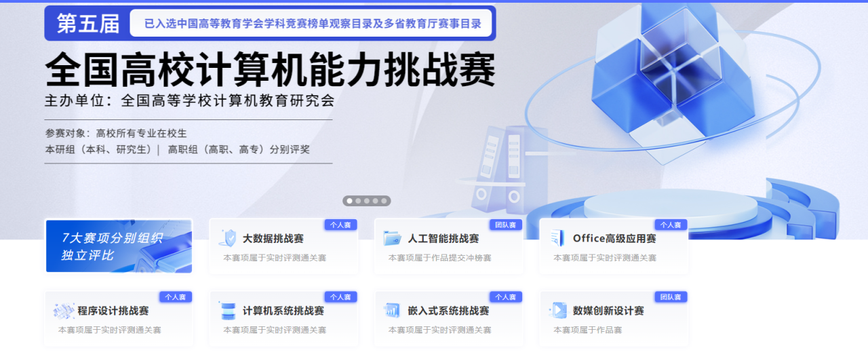868x363 pixels.
Task: Click the 团队赛 tag on 人工智能挑战赛 card
Action: 506,225
